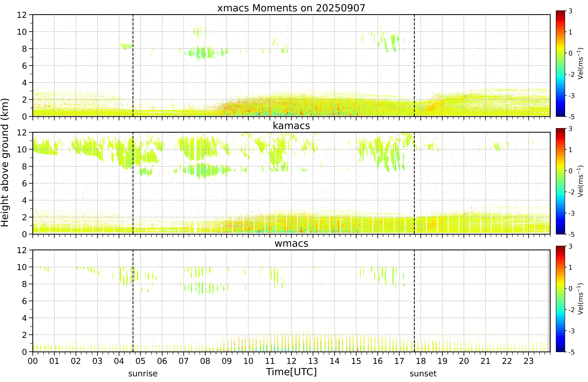Click the Time[UTC] axis label
The height and width of the screenshot is (382, 588).
click(x=291, y=372)
